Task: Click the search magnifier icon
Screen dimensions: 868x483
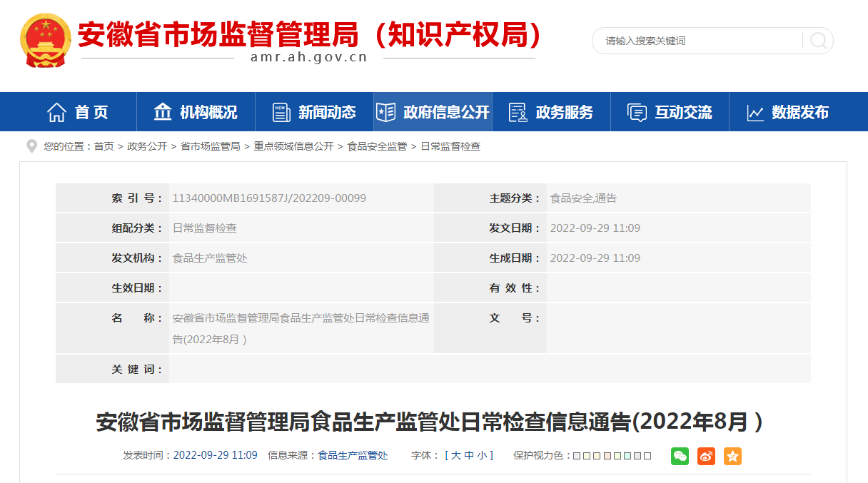Action: [x=819, y=41]
